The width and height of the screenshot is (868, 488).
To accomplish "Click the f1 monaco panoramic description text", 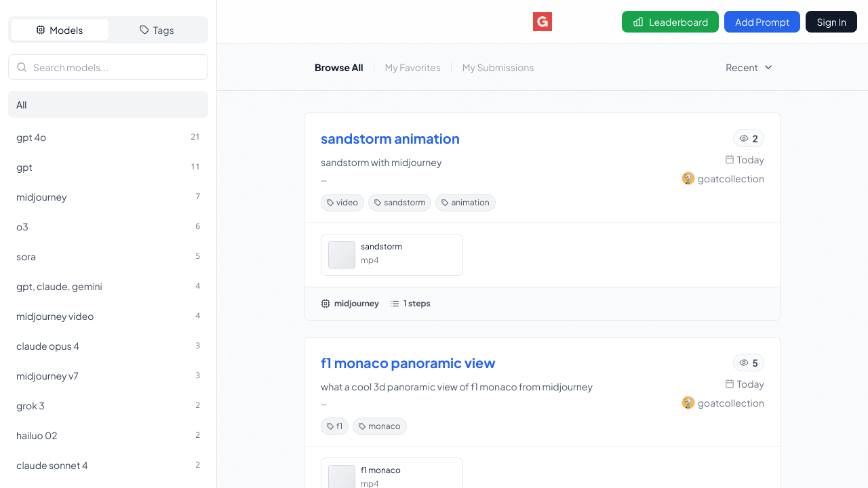I will pos(456,387).
